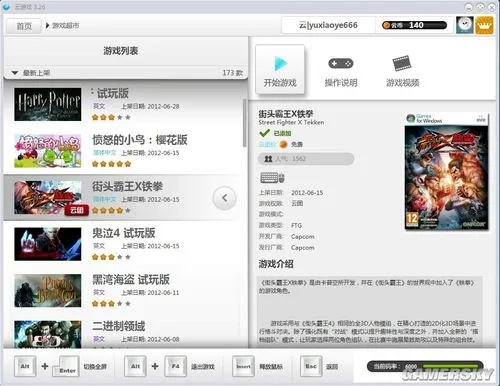Screen dimensions: 500x386
Task: Go to 首页 home tab
Action: 24,26
